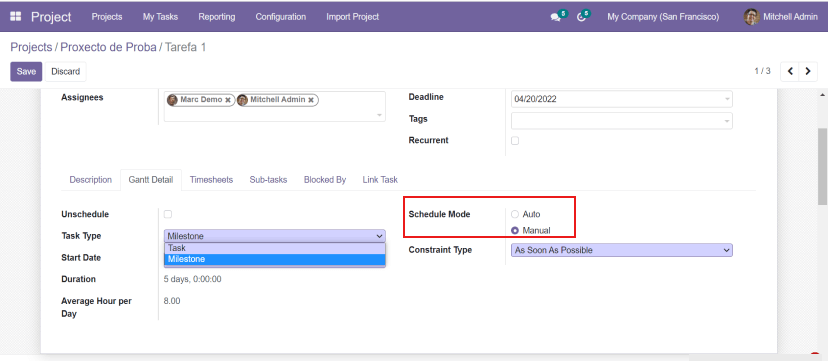Go to Projects breadcrumb link
The image size is (828, 361).
tap(31, 47)
